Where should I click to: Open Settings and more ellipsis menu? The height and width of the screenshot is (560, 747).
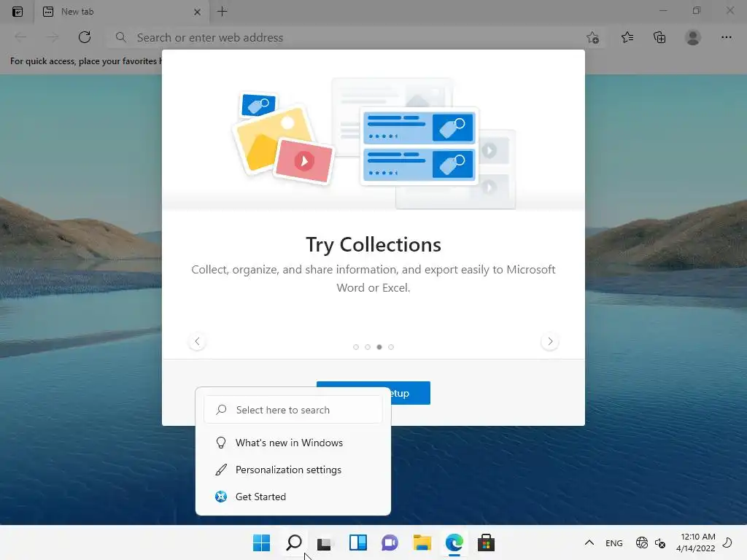(726, 37)
